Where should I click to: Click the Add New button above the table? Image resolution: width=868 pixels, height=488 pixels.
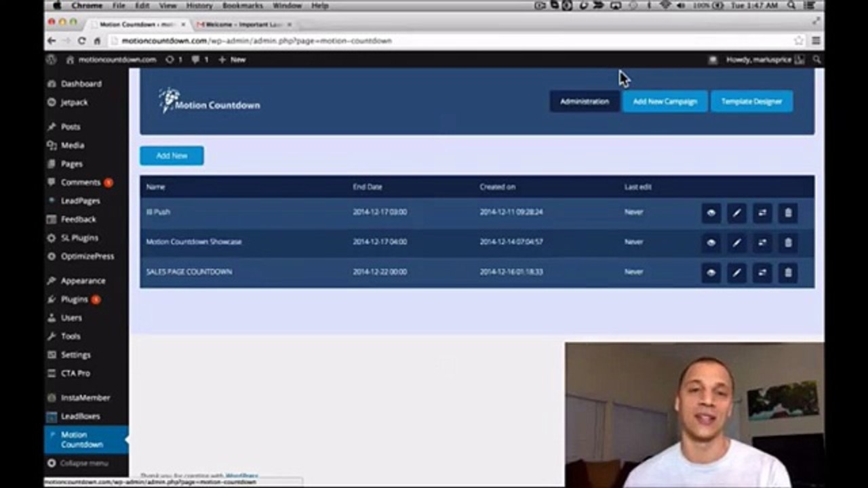pos(172,156)
